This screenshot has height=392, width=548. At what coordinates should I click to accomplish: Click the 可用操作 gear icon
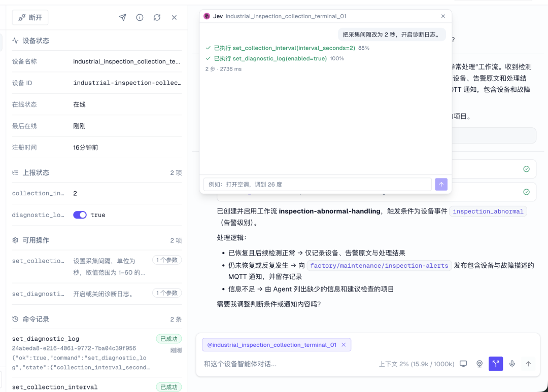coord(15,240)
